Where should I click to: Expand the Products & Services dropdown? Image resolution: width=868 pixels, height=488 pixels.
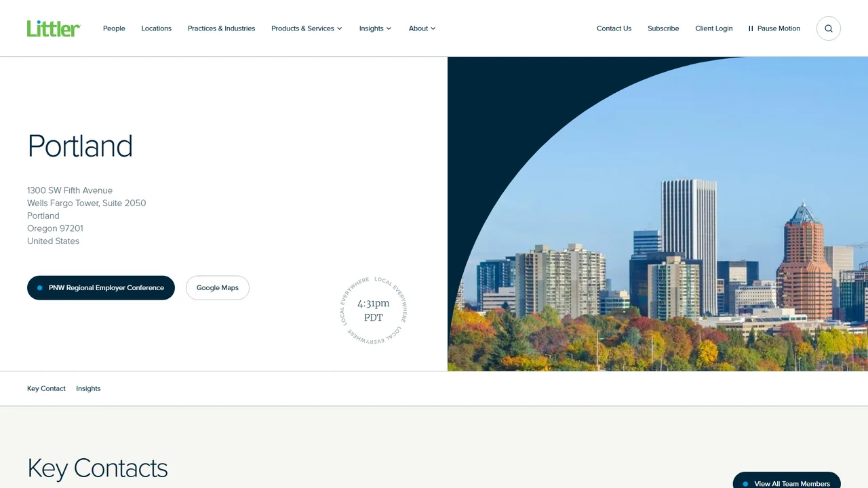pyautogui.click(x=307, y=28)
